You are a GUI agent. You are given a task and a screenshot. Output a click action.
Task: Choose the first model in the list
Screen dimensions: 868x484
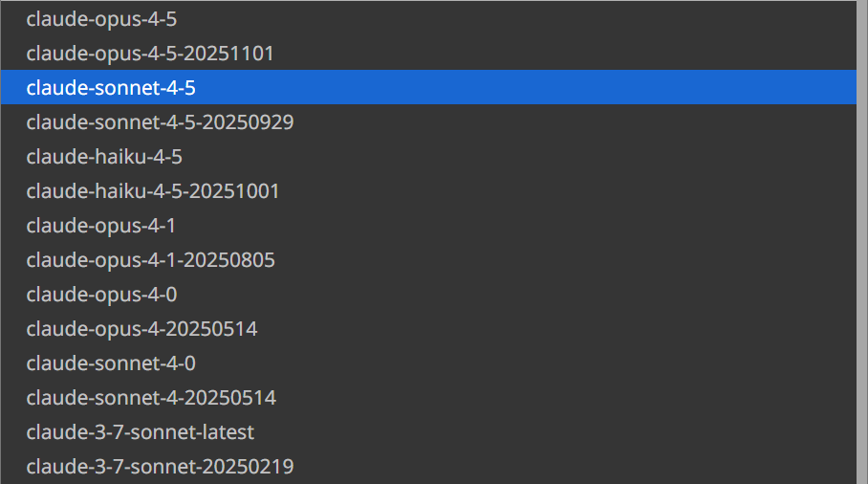101,18
